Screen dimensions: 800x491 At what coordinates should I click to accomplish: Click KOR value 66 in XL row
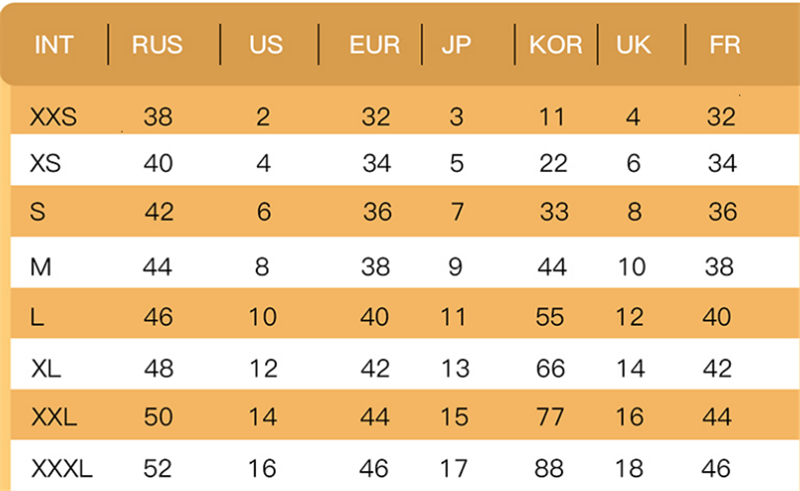coord(551,368)
